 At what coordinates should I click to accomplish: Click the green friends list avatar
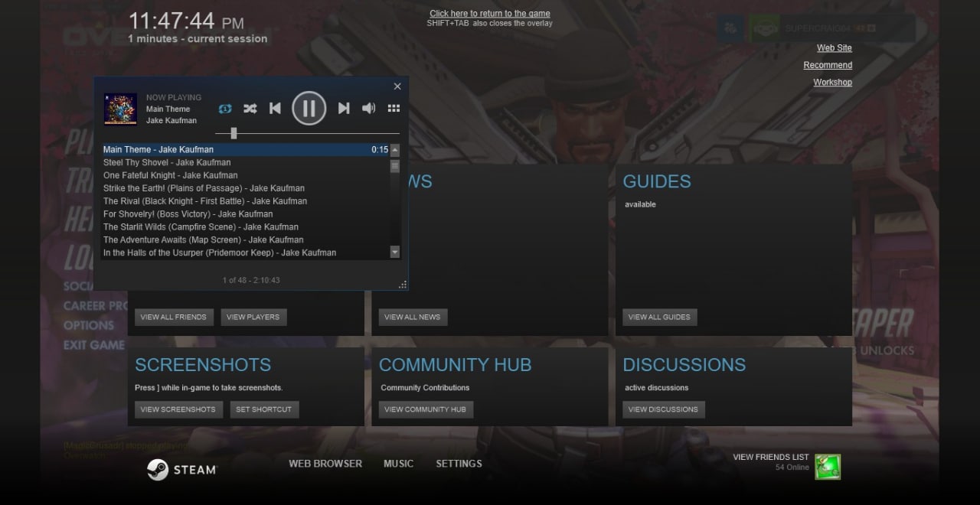pos(828,466)
